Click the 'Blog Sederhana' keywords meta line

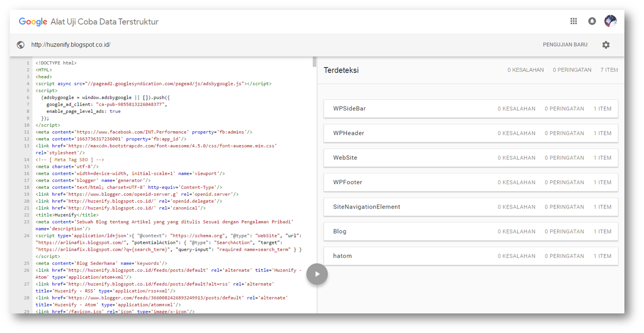tap(101, 264)
